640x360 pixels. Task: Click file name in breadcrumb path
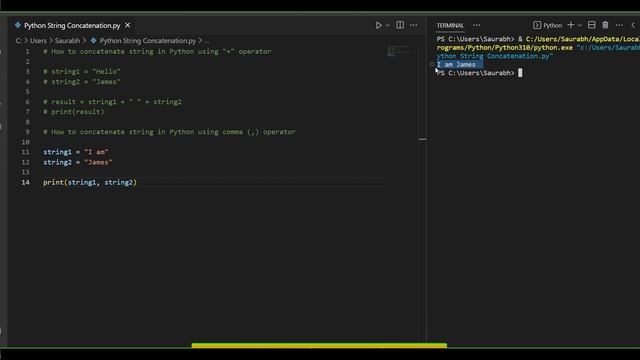click(148, 40)
